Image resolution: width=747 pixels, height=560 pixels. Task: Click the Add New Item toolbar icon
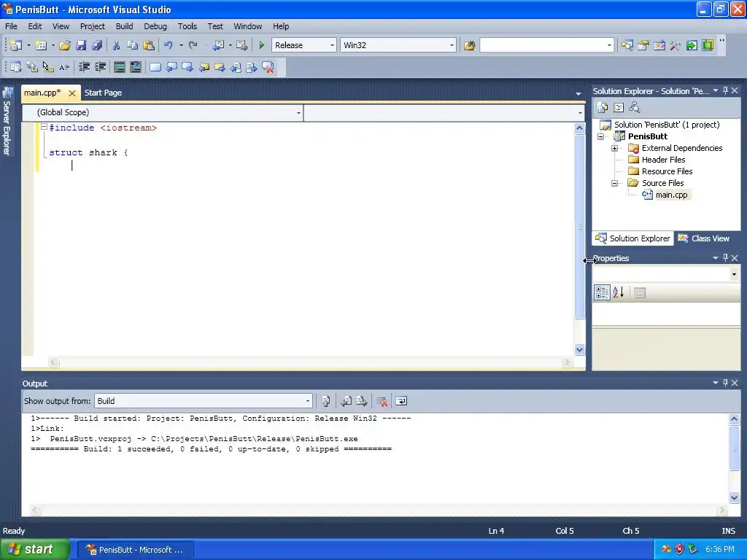pos(41,45)
